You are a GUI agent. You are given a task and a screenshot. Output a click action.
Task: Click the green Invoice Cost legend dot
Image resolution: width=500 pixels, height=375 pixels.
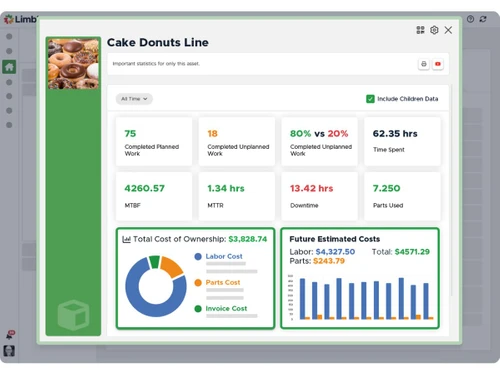pos(198,309)
